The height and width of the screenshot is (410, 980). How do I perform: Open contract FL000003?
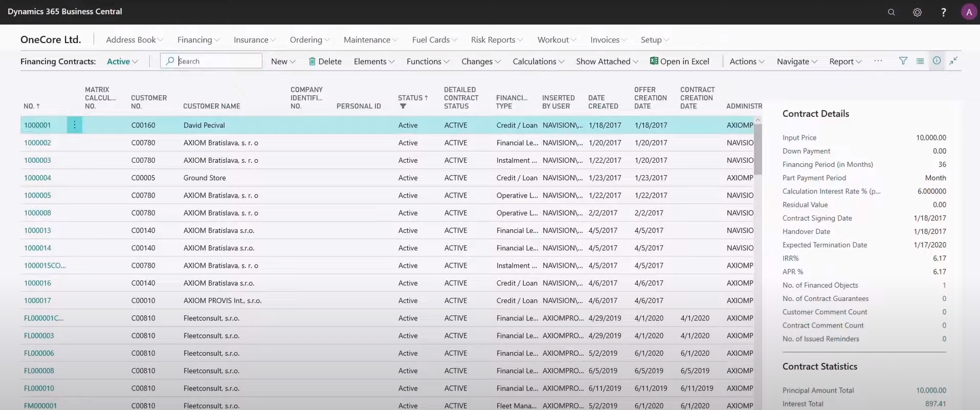(39, 336)
